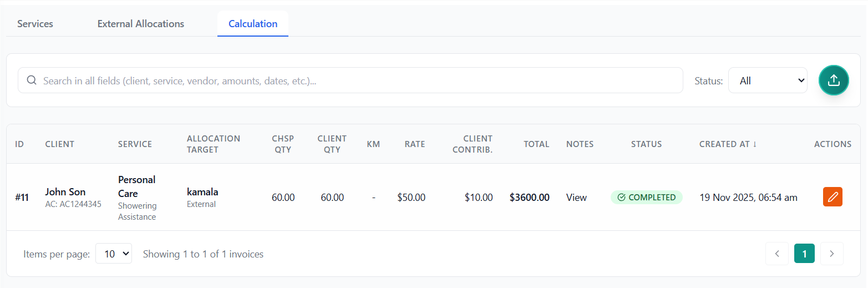Image resolution: width=868 pixels, height=288 pixels.
Task: Click the teal upload/export round button
Action: click(x=834, y=80)
